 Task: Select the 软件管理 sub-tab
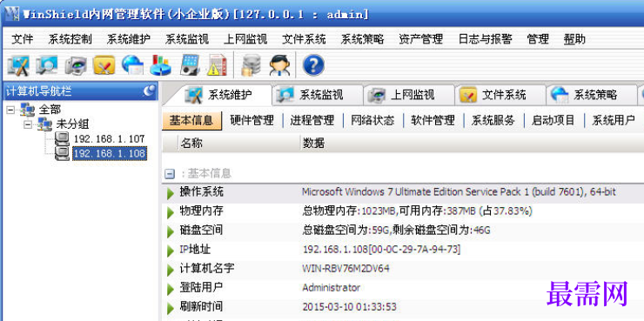tap(433, 120)
